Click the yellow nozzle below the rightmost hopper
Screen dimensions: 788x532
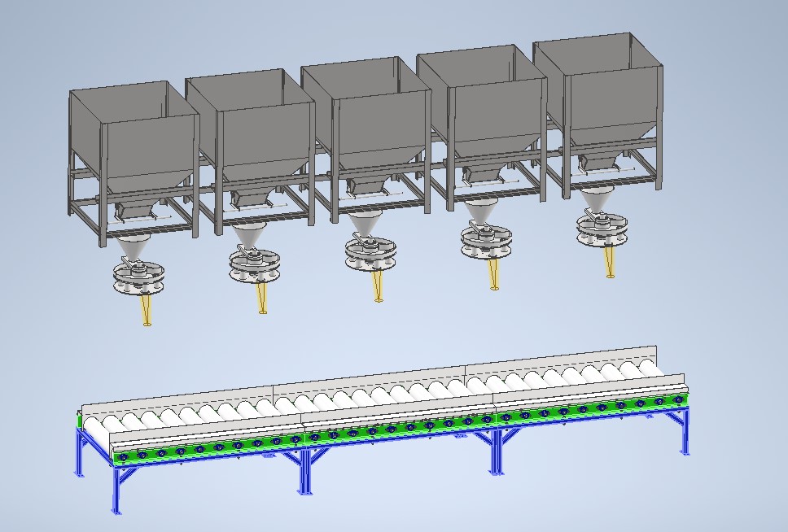tap(610, 263)
